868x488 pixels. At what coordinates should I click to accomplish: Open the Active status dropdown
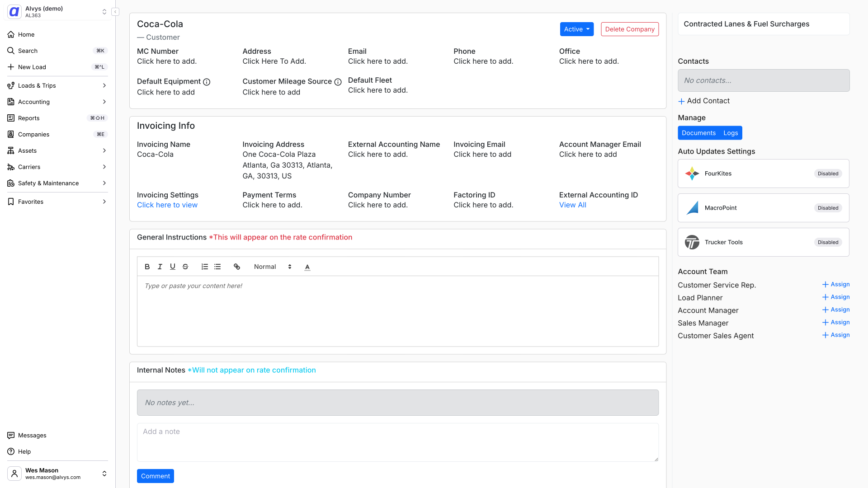[x=576, y=29]
